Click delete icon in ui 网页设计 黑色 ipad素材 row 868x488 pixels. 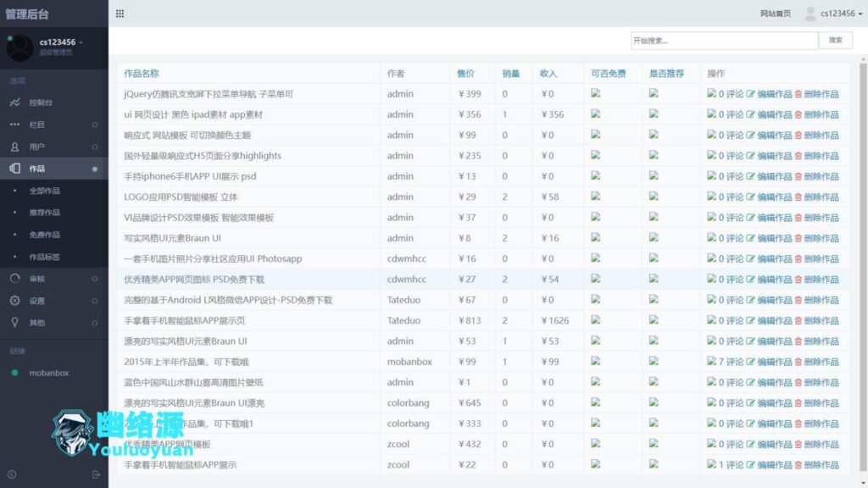pyautogui.click(x=798, y=114)
